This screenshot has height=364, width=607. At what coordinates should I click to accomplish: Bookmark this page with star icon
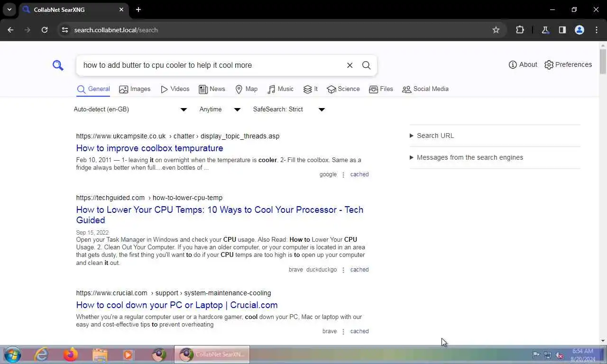click(x=496, y=30)
